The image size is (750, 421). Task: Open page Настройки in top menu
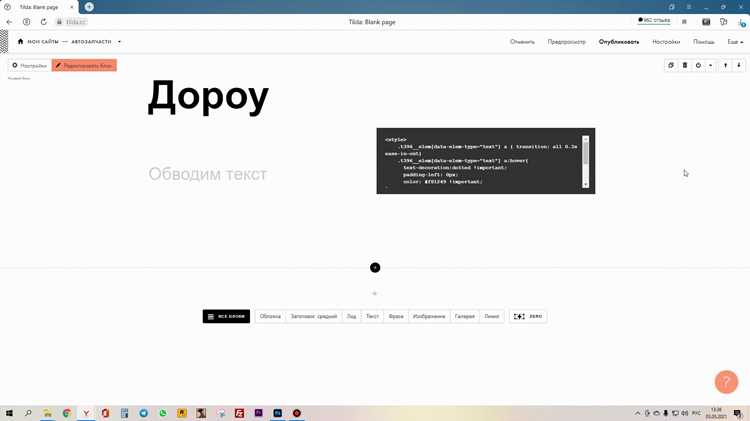[x=666, y=42]
